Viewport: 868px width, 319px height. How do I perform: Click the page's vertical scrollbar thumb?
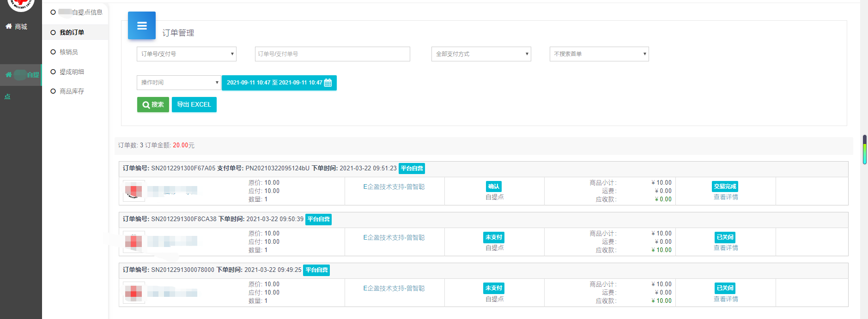pyautogui.click(x=864, y=149)
